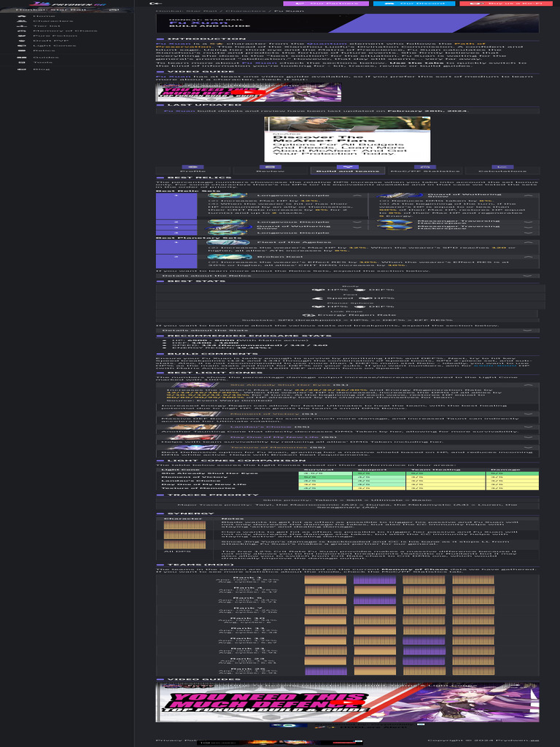Viewport: 560px width, 747px height.
Task: Collapse the Guard of Wuthering Snow entry
Action: point(528,196)
